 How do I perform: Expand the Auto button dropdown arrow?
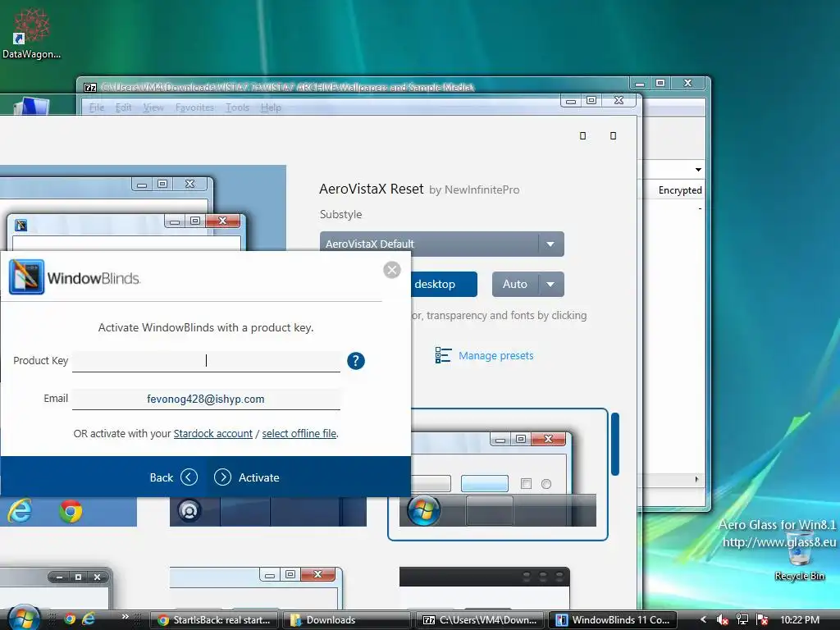[550, 284]
